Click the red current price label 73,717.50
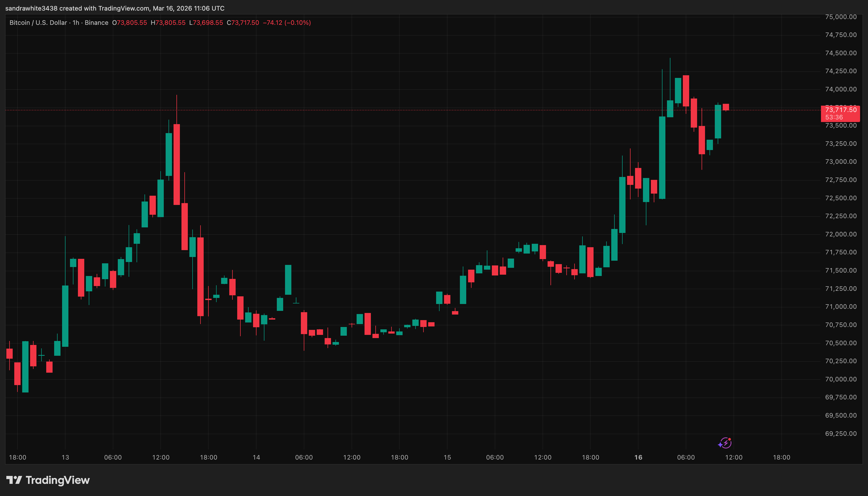 [x=841, y=110]
